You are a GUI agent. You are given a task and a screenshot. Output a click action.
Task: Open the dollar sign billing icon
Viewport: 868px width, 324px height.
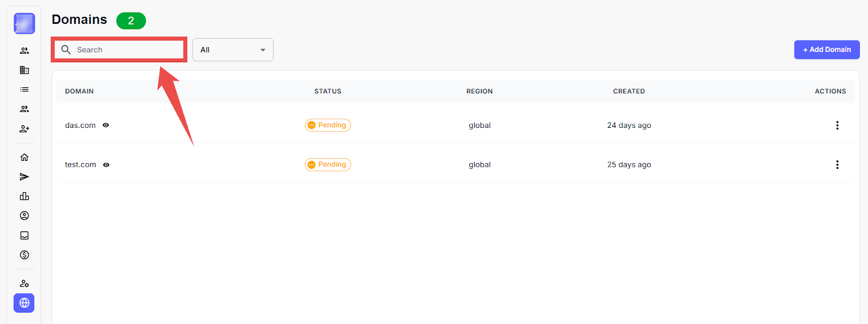pos(24,255)
